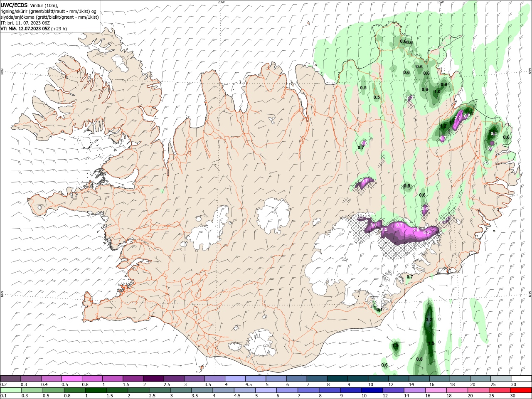Click the dark purple upper legend swatch labeled 2
532x399 pixels.
[153, 378]
